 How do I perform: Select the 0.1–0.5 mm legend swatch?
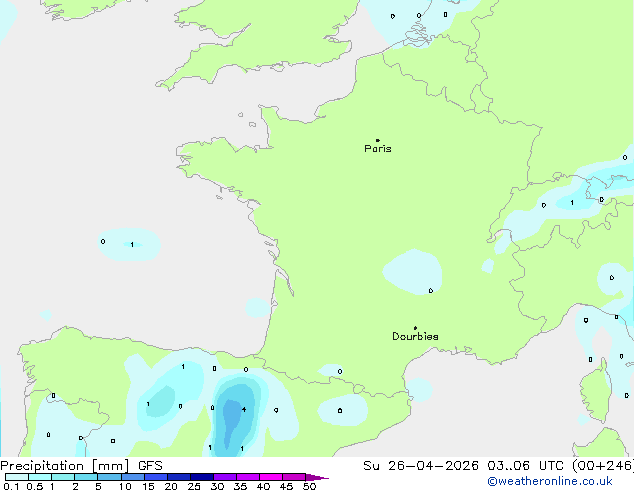[17, 477]
